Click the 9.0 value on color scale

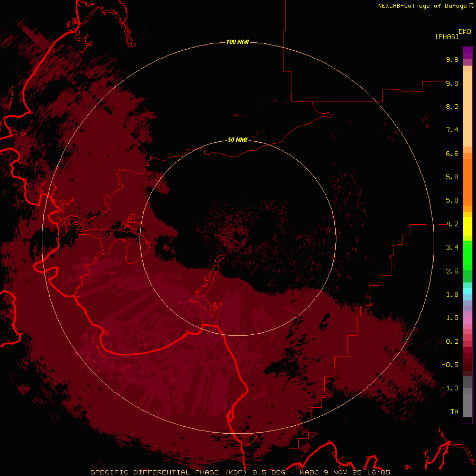click(452, 83)
